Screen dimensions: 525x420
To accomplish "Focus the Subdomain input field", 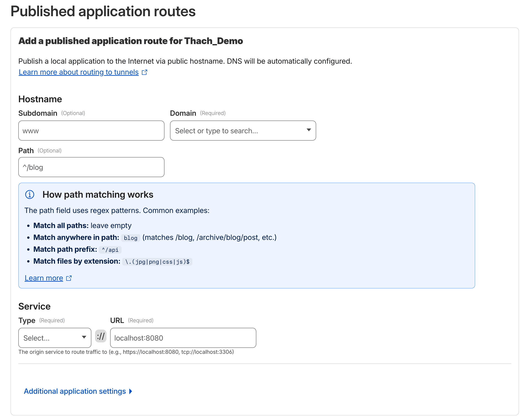I will 91,131.
